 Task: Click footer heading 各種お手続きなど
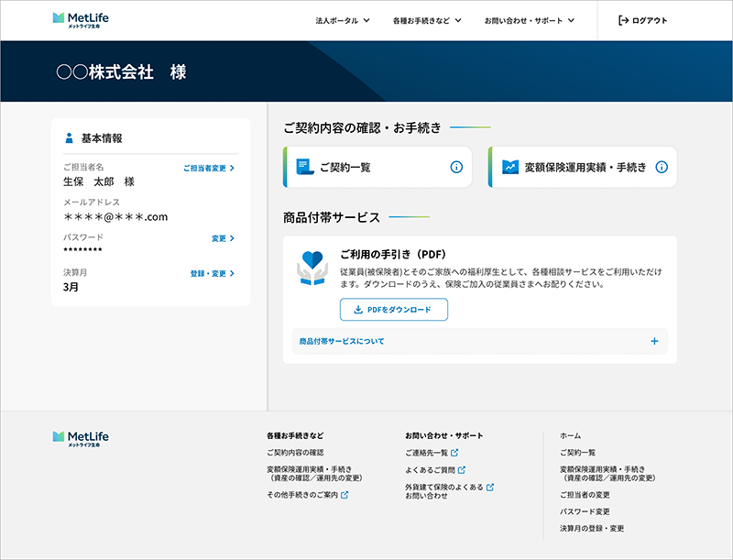[295, 435]
